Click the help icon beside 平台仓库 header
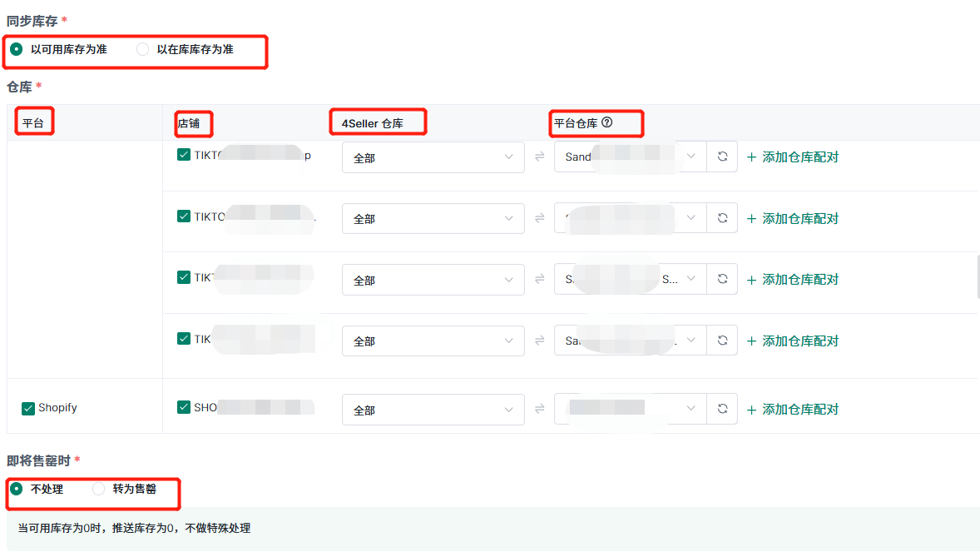 pos(607,122)
